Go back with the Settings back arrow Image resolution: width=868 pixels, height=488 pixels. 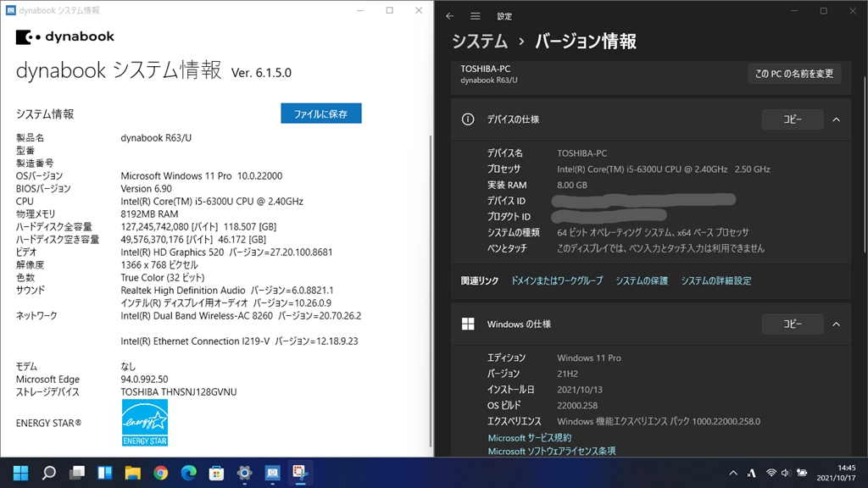pyautogui.click(x=449, y=16)
